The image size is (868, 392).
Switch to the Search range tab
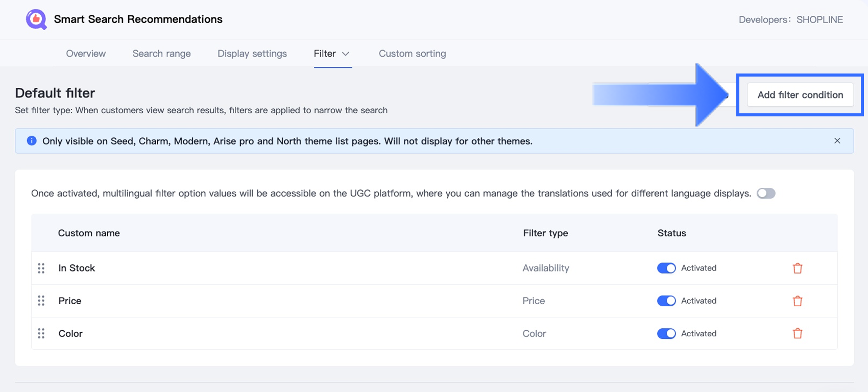(161, 54)
